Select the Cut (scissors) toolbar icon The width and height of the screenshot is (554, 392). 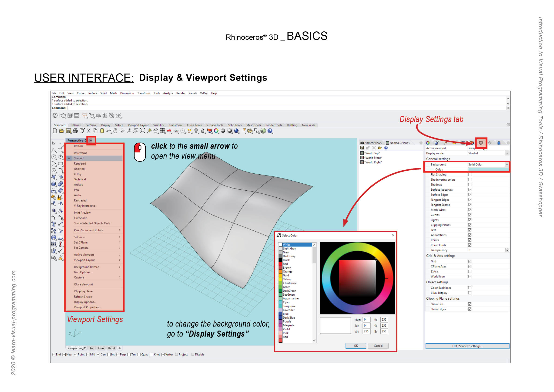pyautogui.click(x=89, y=131)
